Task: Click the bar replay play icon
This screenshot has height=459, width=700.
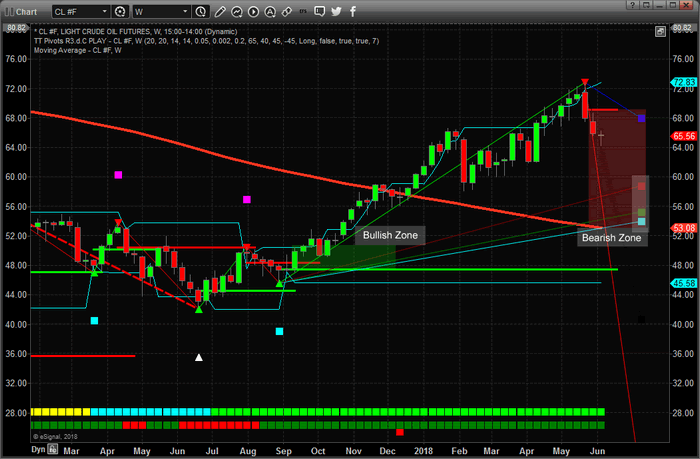Action: [253, 12]
